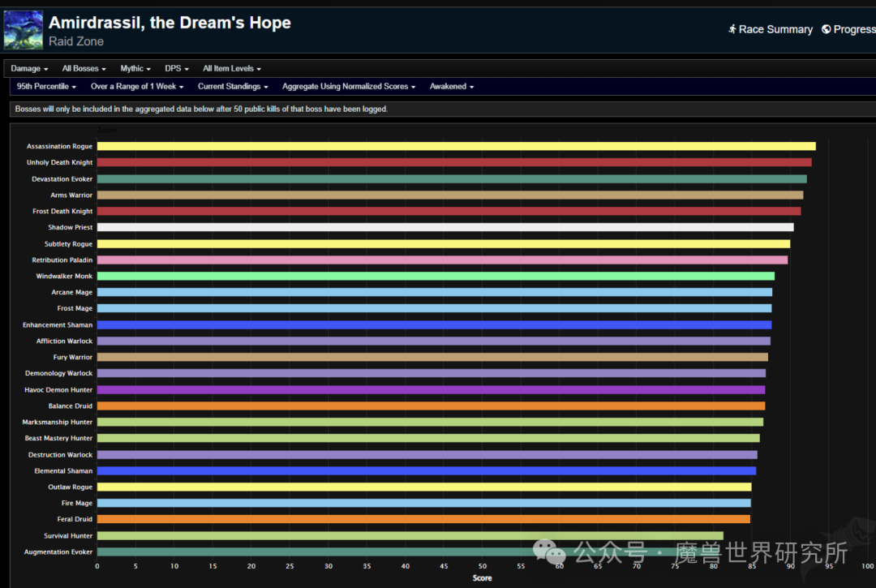Select the Feral Druid bar
The image size is (876, 588).
[x=424, y=519]
